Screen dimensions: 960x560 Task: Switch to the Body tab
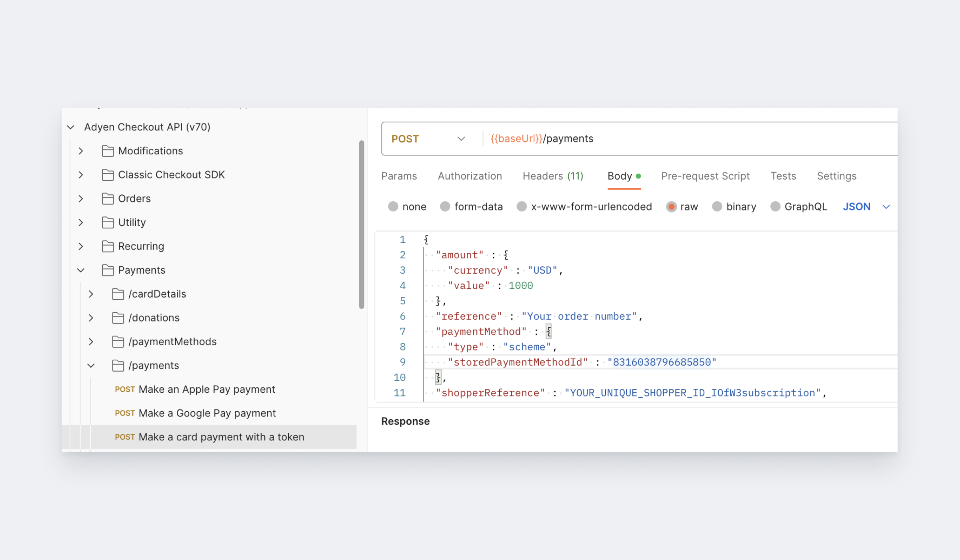tap(624, 176)
